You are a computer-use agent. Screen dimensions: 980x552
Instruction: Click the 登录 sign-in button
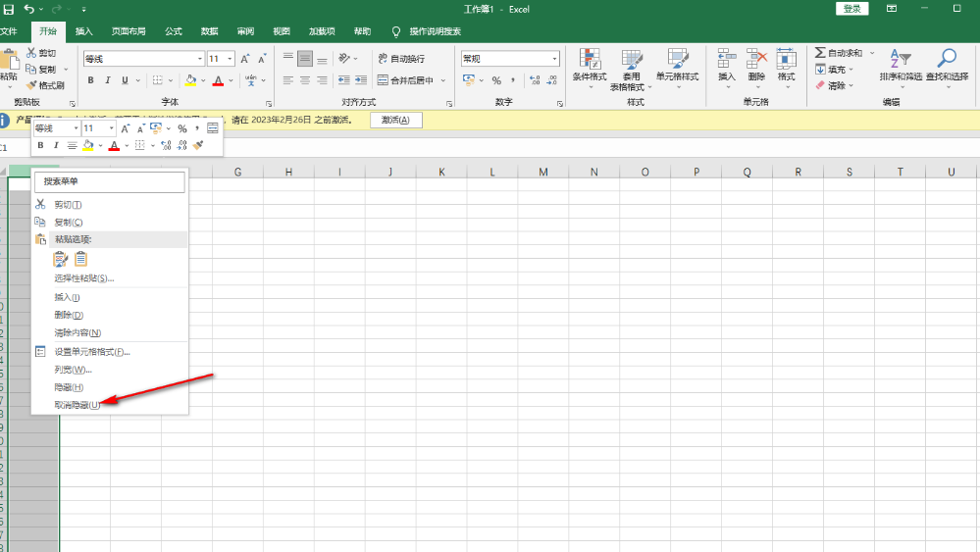(x=852, y=9)
